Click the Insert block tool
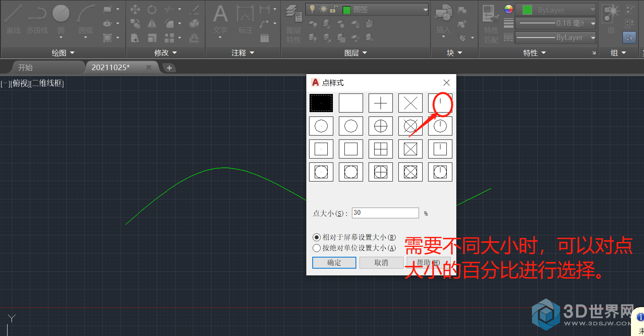The width and height of the screenshot is (644, 336). click(x=443, y=20)
